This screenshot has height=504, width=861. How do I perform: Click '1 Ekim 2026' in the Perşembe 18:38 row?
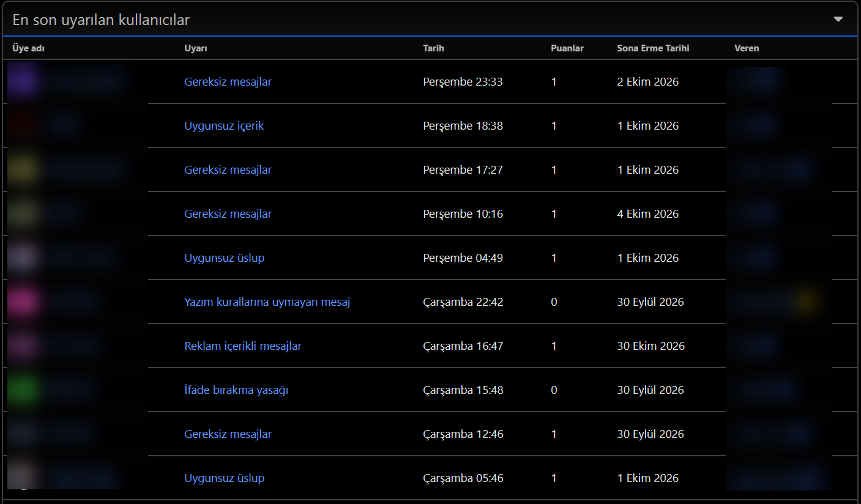(x=647, y=126)
